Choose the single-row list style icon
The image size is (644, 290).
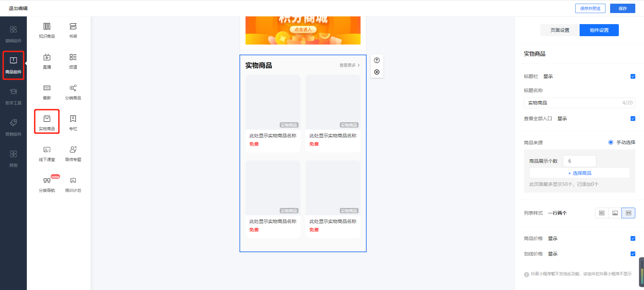click(602, 213)
